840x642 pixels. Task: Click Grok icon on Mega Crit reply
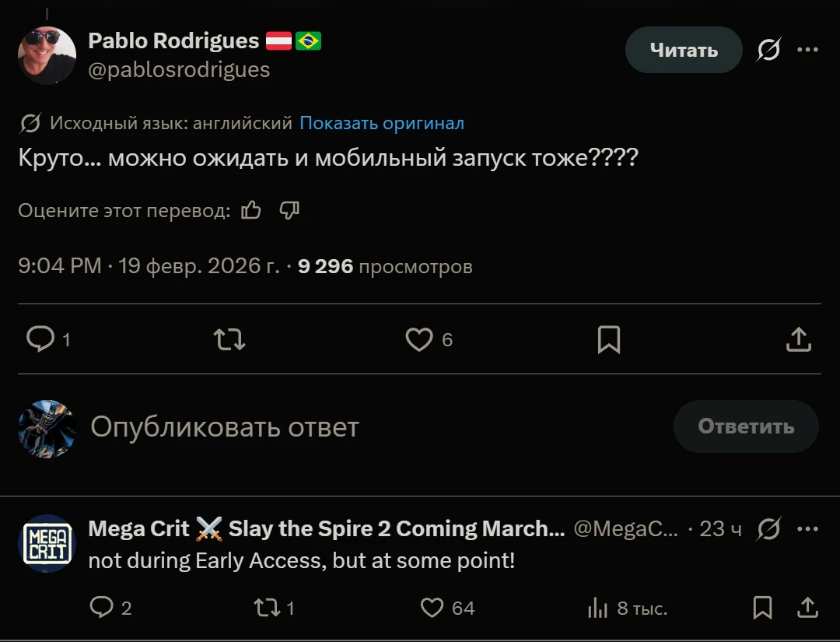768,529
